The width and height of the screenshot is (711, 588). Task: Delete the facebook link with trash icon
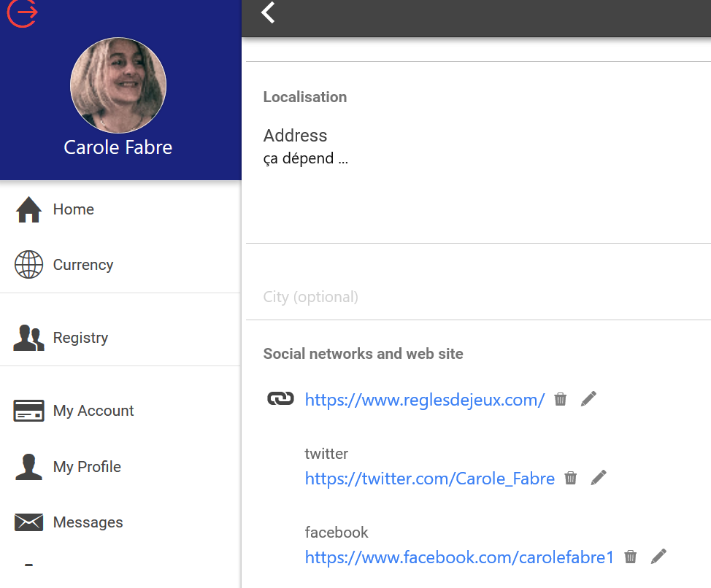click(x=630, y=557)
